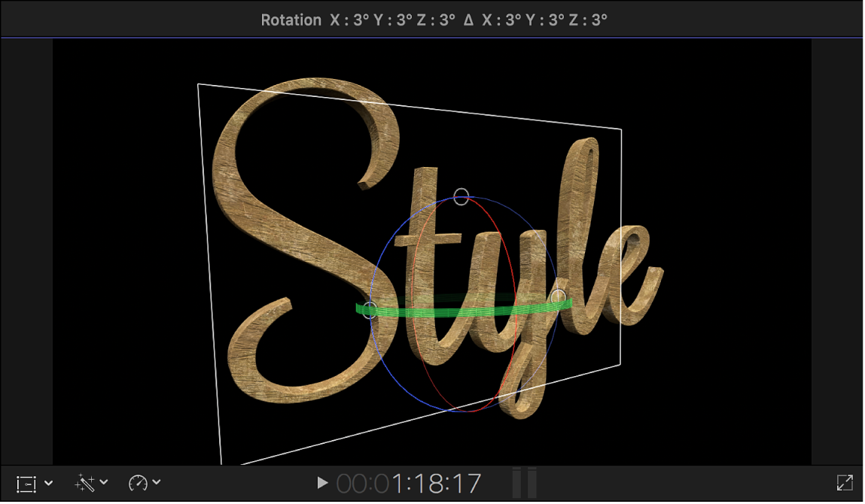Open the Enhancements dropdown menu
This screenshot has height=504, width=865.
pyautogui.click(x=102, y=484)
